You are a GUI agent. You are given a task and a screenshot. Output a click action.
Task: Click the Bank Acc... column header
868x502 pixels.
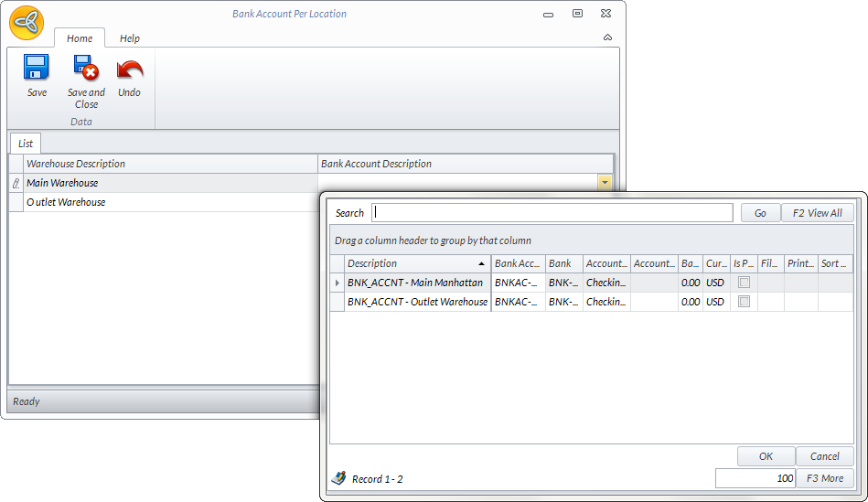pos(518,263)
